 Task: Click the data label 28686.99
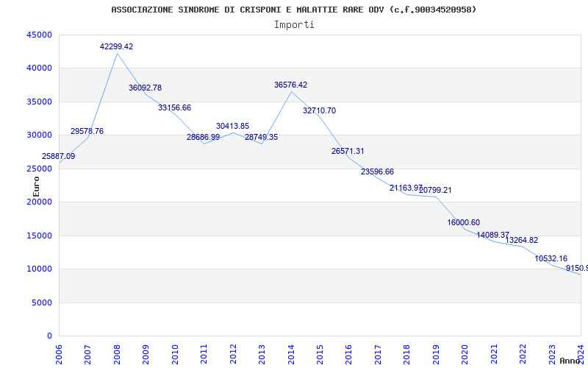pos(204,137)
